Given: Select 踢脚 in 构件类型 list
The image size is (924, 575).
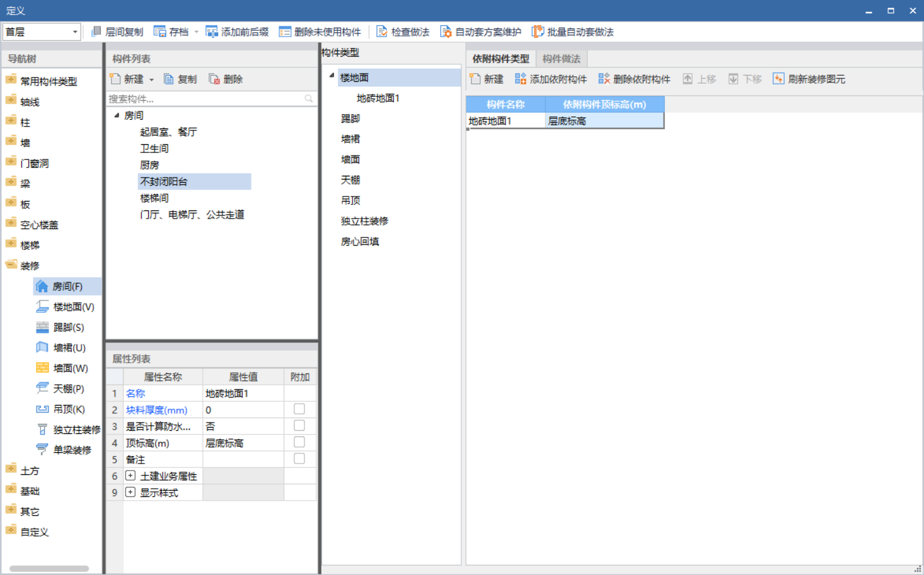Looking at the screenshot, I should (x=350, y=118).
